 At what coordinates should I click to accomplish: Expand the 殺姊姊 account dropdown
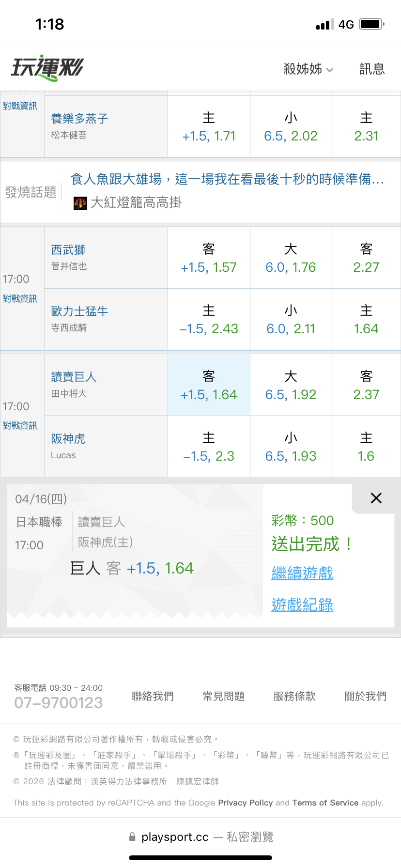[308, 69]
